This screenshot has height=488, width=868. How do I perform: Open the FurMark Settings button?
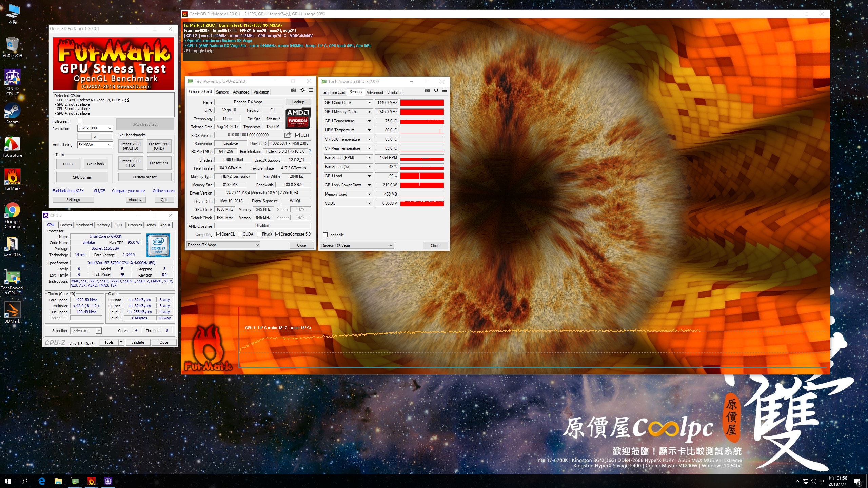coord(73,200)
